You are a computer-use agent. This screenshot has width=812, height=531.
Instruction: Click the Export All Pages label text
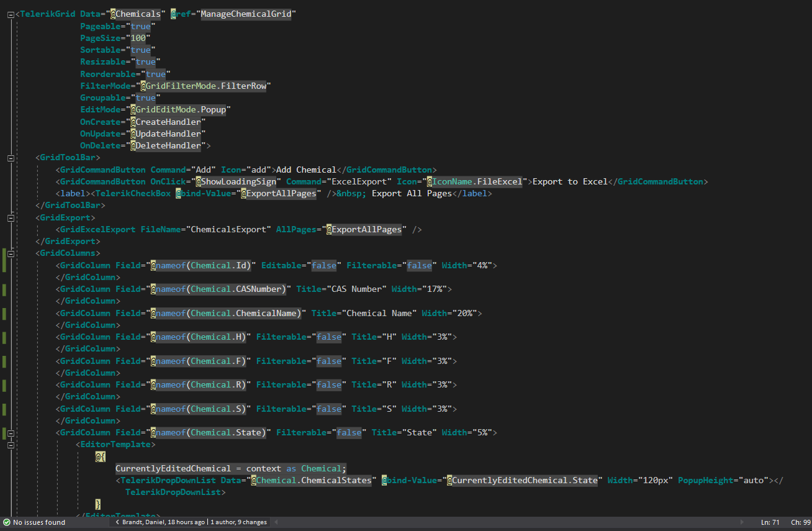pos(412,194)
